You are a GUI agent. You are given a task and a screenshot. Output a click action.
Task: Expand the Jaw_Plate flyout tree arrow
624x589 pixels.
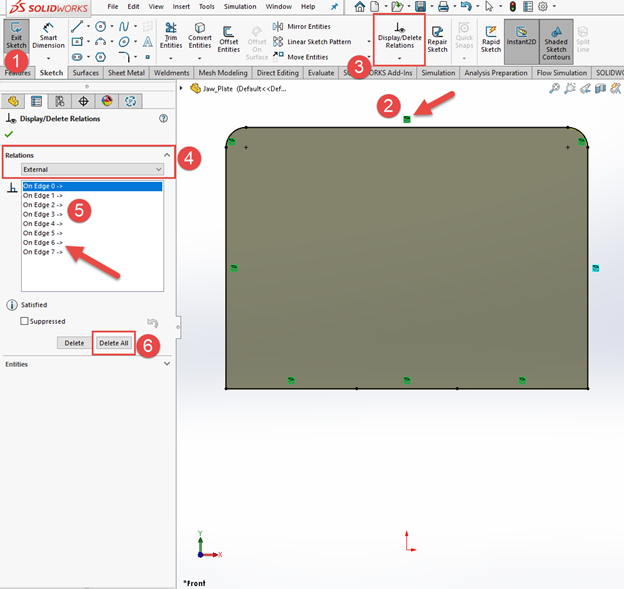181,88
